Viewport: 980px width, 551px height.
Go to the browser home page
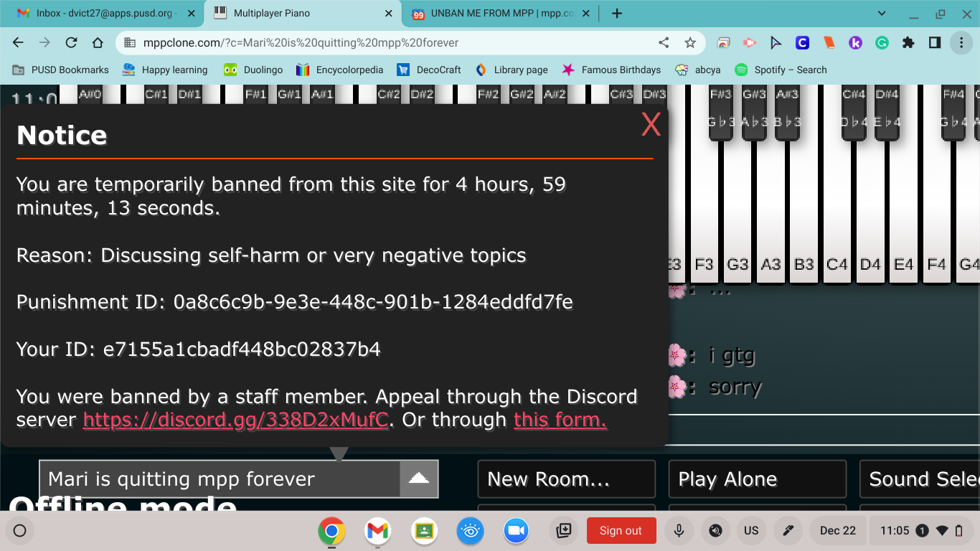pos(98,43)
